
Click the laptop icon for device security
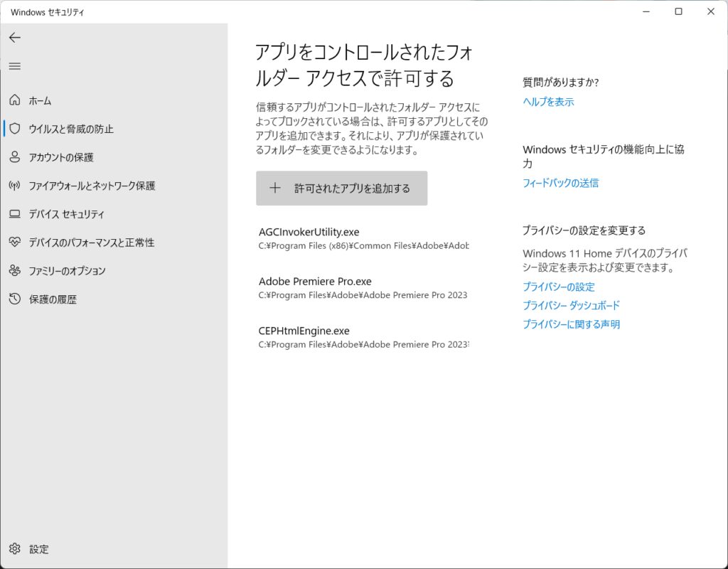point(15,214)
